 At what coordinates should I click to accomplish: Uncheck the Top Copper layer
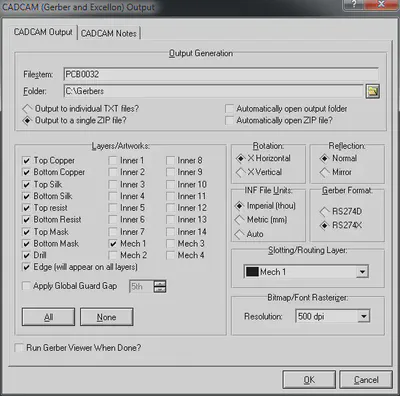[26, 161]
